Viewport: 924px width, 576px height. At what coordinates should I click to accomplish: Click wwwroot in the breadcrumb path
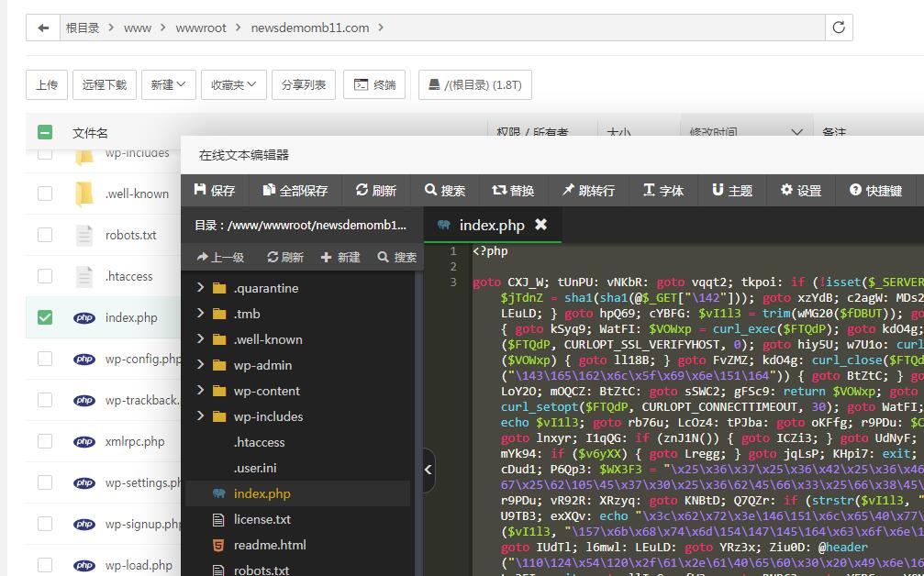(201, 28)
